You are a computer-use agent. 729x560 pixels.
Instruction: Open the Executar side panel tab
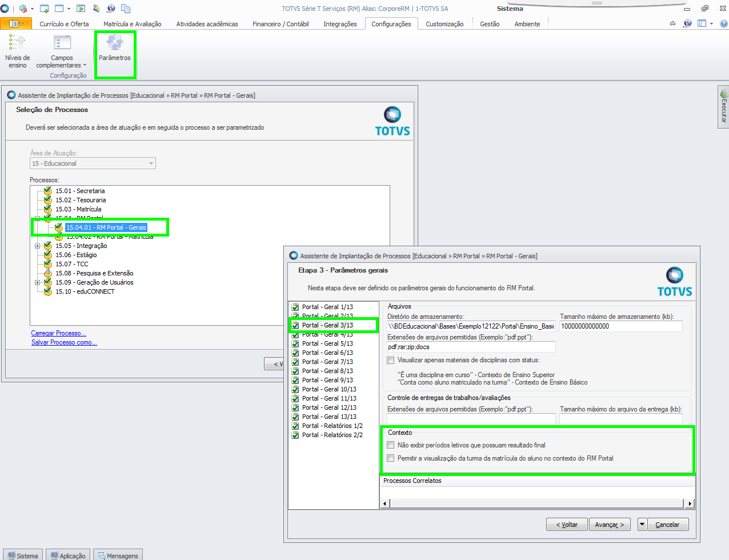coord(723,107)
